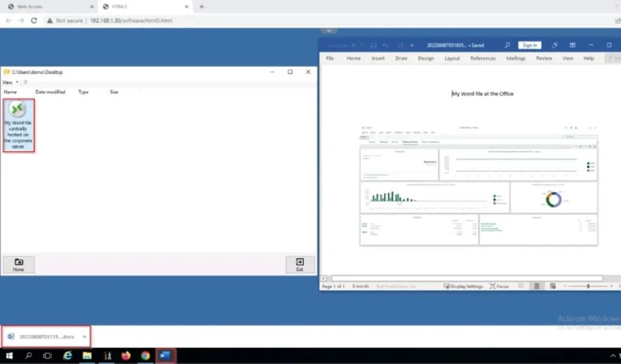This screenshot has width=621, height=364.
Task: Adjust the Word zoom slider
Action: pos(588,286)
